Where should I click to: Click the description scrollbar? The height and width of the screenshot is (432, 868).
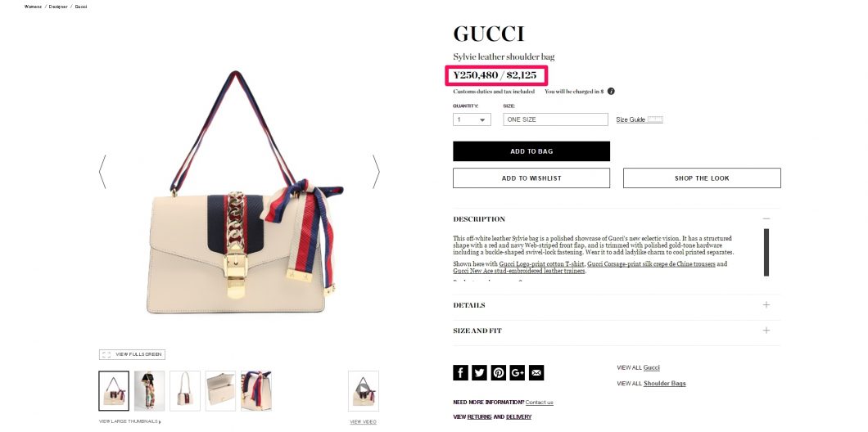[766, 252]
